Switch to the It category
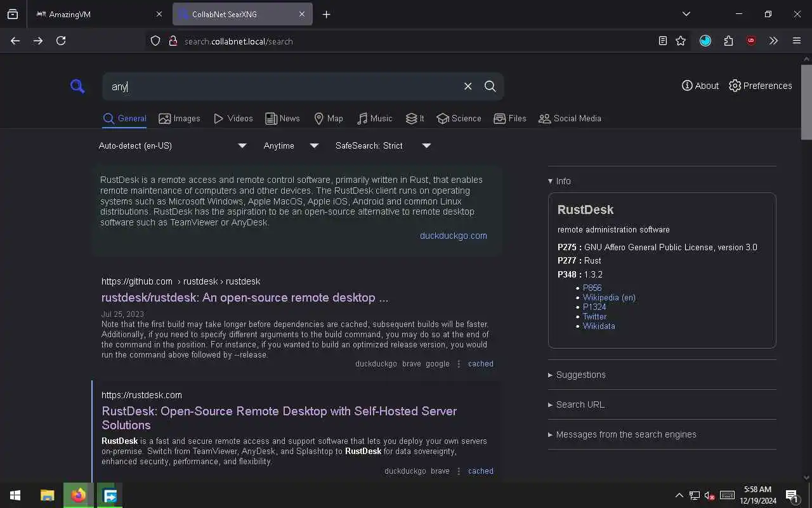812x508 pixels. 415,119
